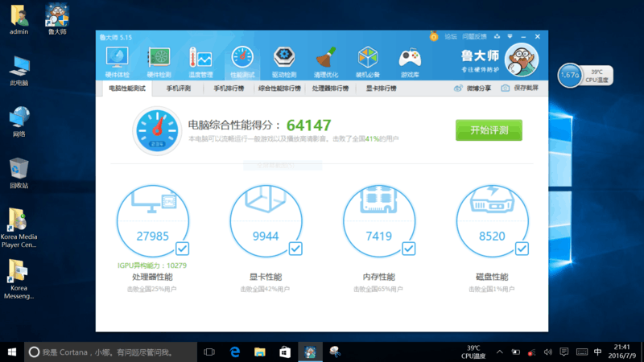Click 击败全国25%用户 text under processor
This screenshot has width=644, height=362.
pos(152,290)
